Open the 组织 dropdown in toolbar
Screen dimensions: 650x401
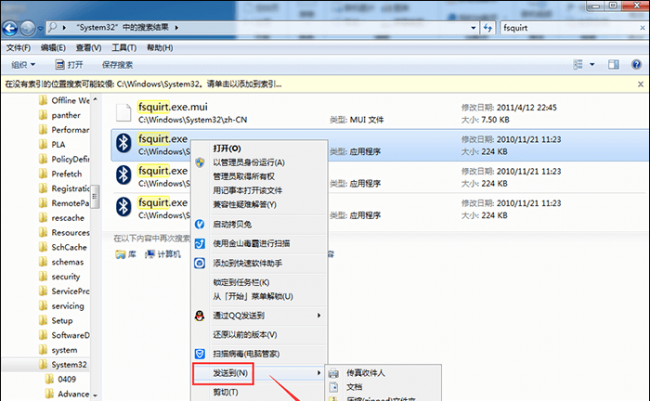[x=23, y=65]
